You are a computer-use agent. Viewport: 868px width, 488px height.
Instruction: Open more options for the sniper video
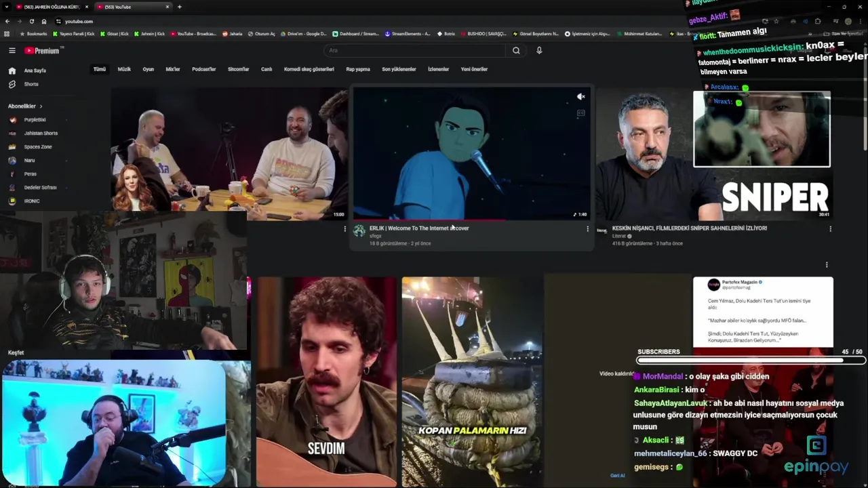pyautogui.click(x=830, y=229)
